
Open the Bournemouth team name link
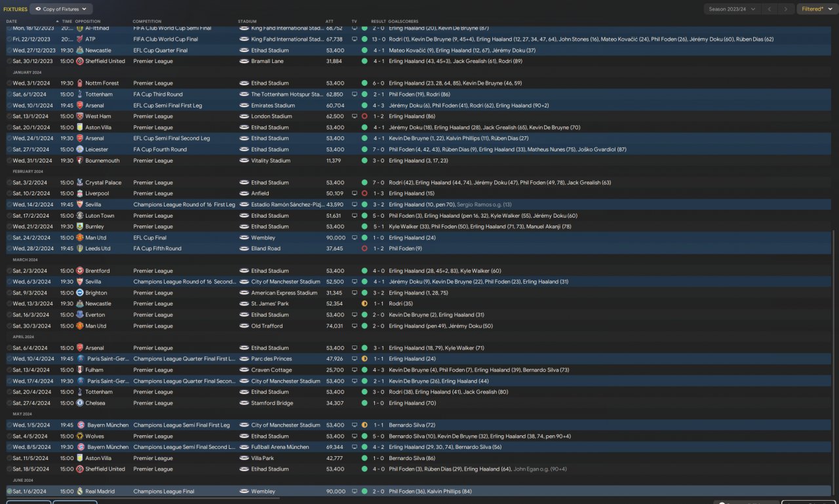coord(102,161)
